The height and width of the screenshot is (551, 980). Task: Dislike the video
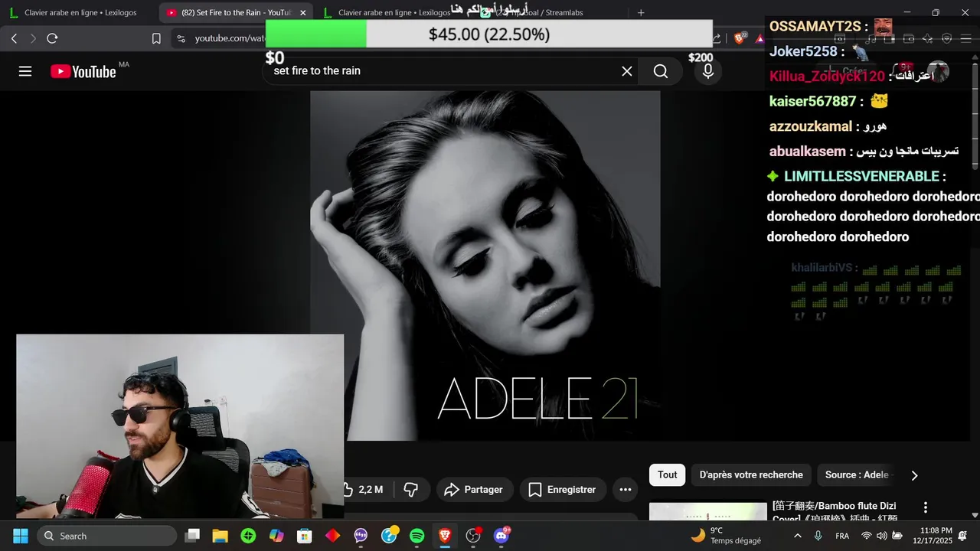tap(410, 490)
